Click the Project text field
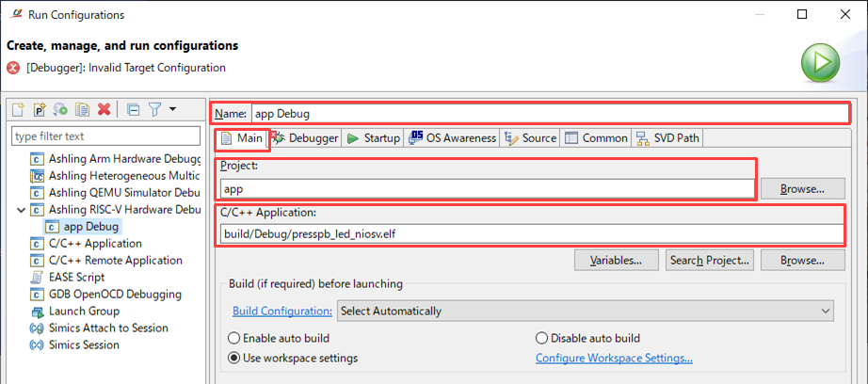 (487, 188)
